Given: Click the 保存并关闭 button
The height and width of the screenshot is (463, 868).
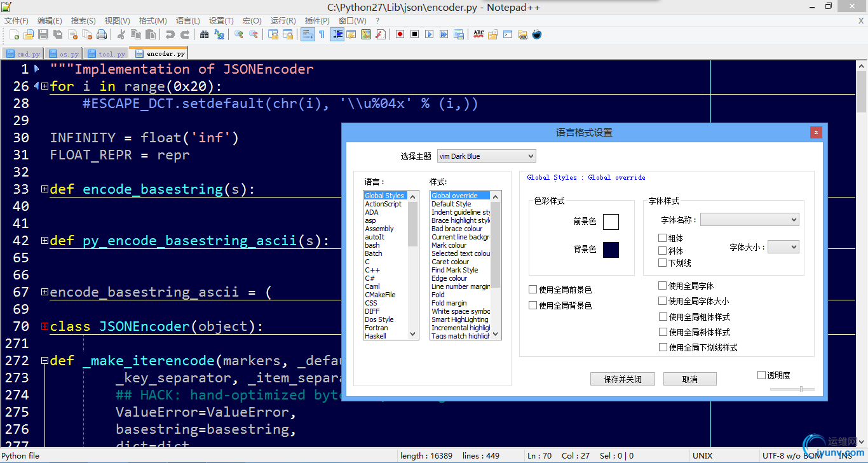Looking at the screenshot, I should [x=622, y=379].
